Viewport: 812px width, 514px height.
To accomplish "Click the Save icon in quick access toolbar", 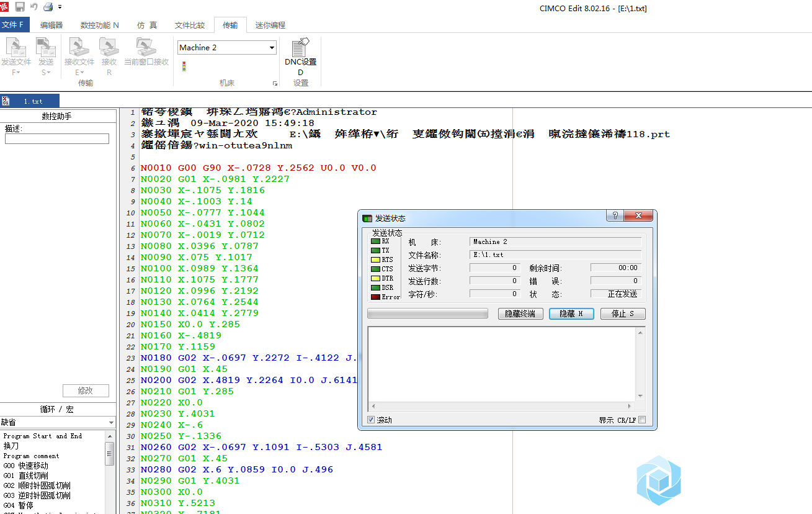I will coord(20,7).
